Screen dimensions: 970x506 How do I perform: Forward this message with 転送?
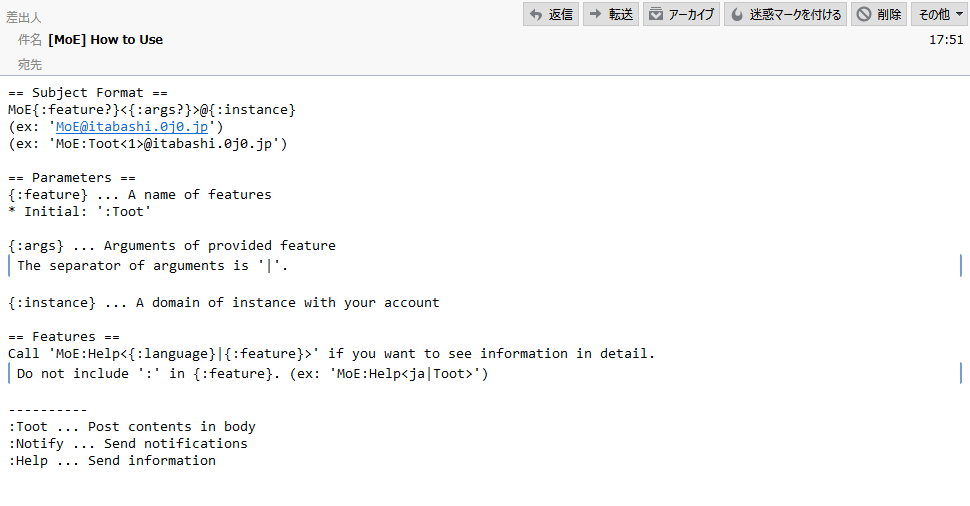[611, 14]
